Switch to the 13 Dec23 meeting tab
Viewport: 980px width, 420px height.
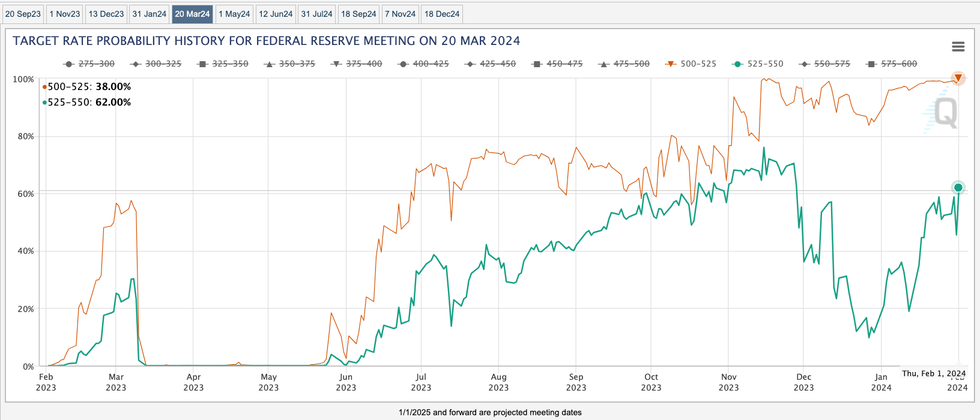(x=106, y=14)
